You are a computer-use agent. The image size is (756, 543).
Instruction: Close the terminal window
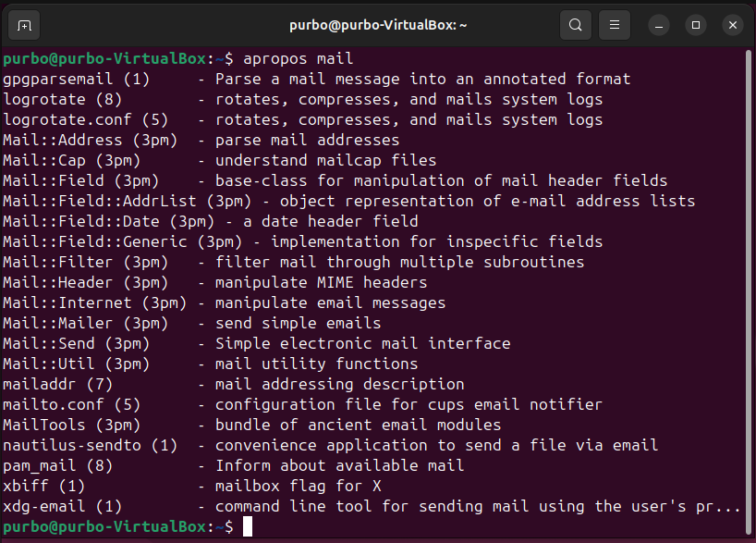pos(733,25)
